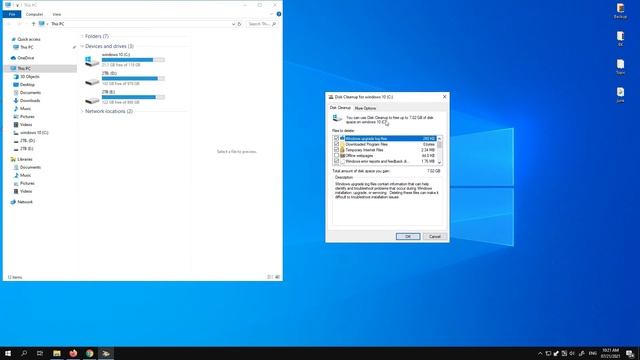Click Cancel in the Disk Cleanup dialog

click(x=435, y=236)
